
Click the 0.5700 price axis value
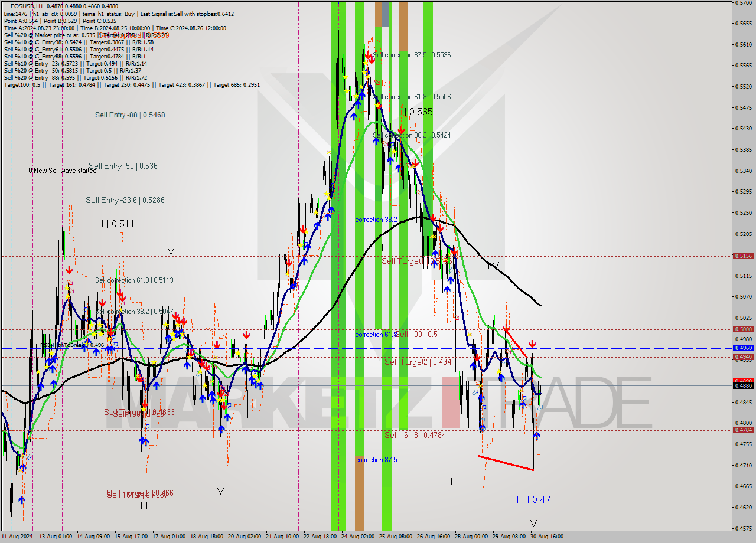743,3
